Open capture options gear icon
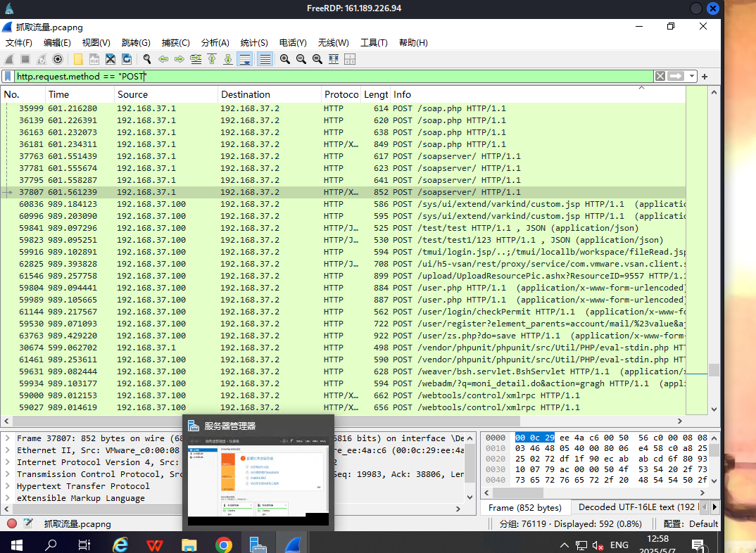756x553 pixels. click(58, 59)
